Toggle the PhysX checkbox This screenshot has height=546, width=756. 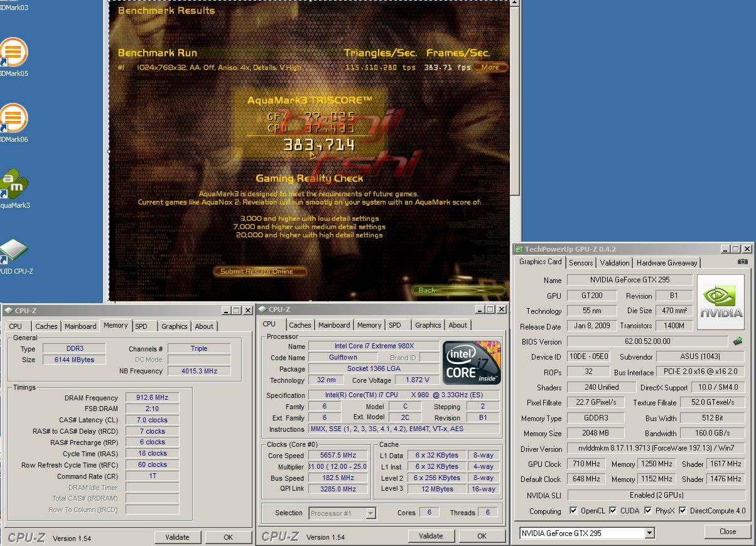point(647,511)
